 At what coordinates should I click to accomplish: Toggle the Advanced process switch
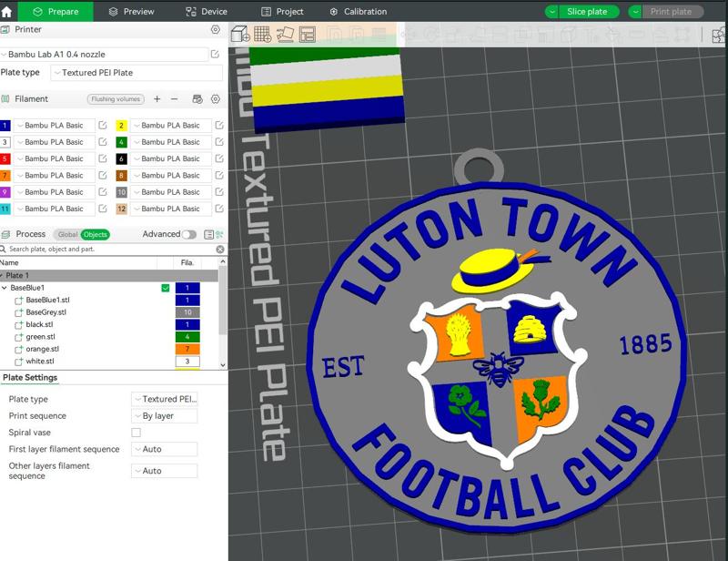(189, 235)
